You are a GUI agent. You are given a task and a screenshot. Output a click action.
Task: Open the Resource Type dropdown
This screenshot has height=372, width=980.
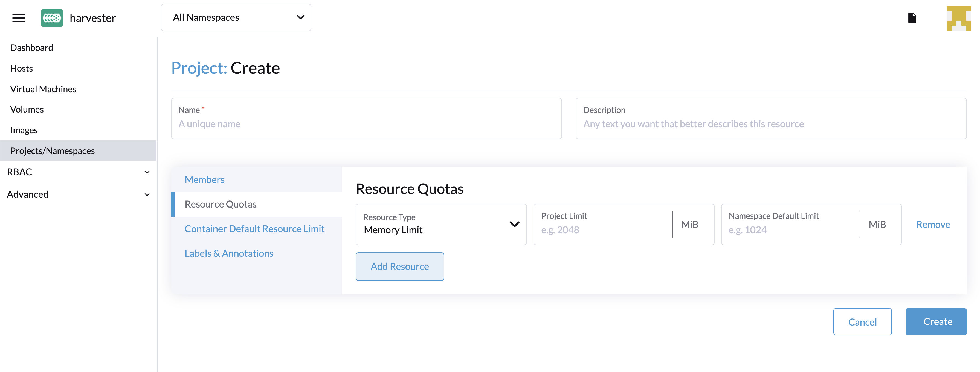tap(441, 225)
